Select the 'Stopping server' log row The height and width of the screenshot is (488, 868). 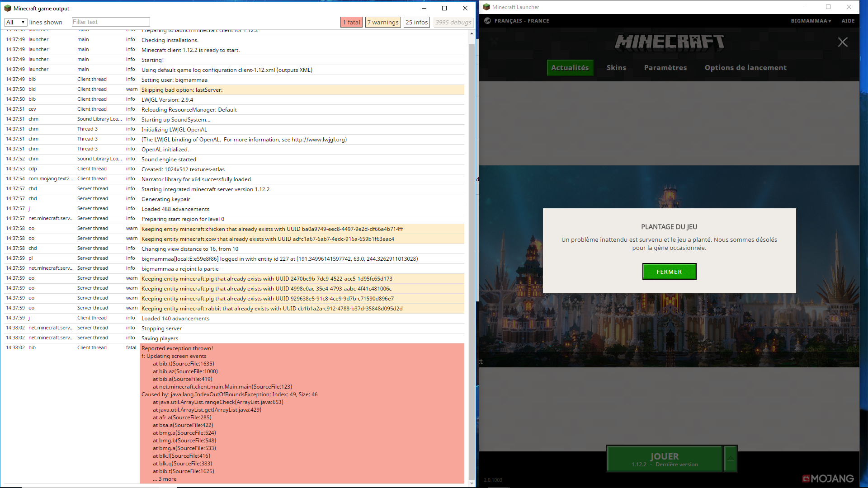pyautogui.click(x=234, y=328)
